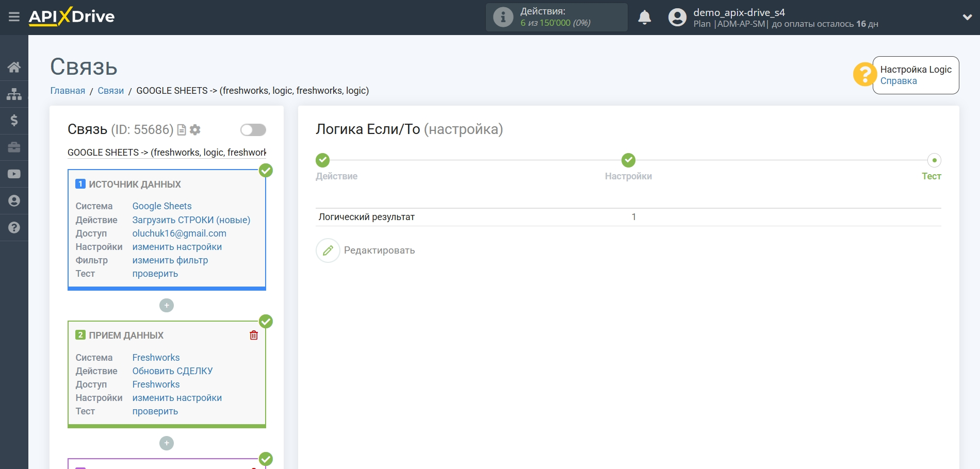Screen dimensions: 980x469
Task: Click the Связи breadcrumb link
Action: coord(110,91)
